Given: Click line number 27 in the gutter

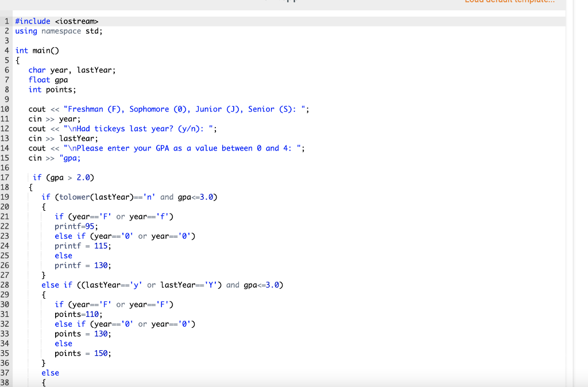Looking at the screenshot, I should 5,275.
